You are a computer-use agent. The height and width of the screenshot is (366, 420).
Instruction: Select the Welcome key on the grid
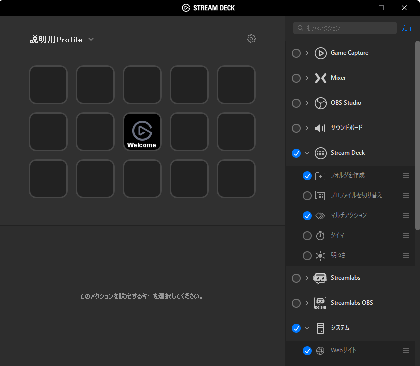(x=142, y=132)
